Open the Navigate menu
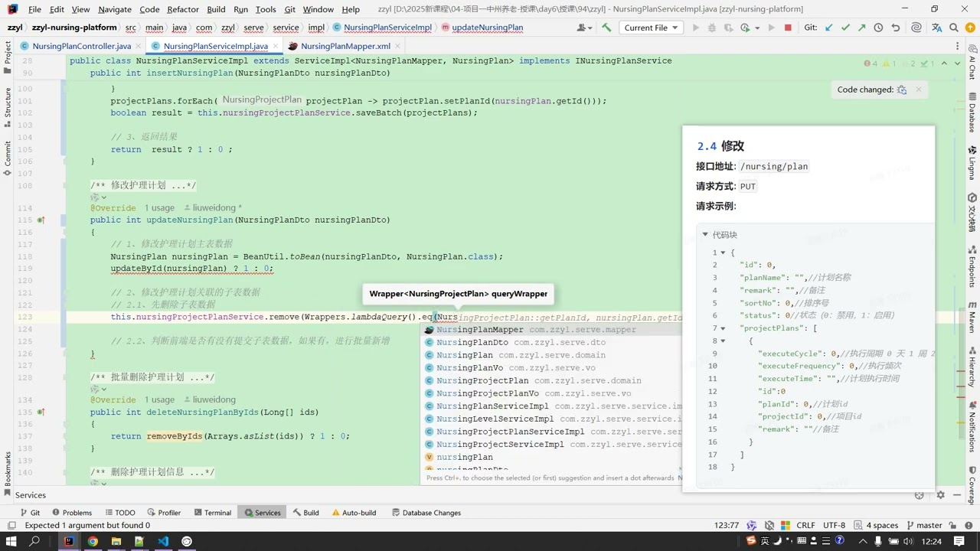The height and width of the screenshot is (551, 980). pyautogui.click(x=115, y=9)
